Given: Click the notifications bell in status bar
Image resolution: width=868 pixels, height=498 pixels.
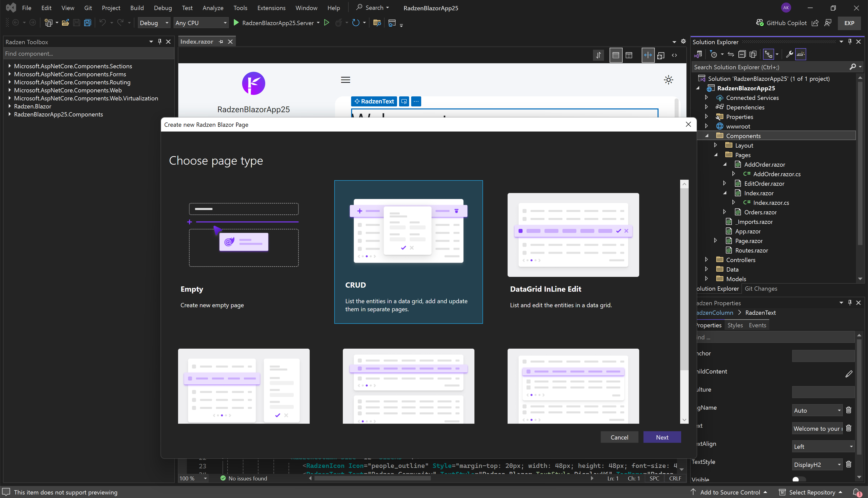Looking at the screenshot, I should point(856,492).
